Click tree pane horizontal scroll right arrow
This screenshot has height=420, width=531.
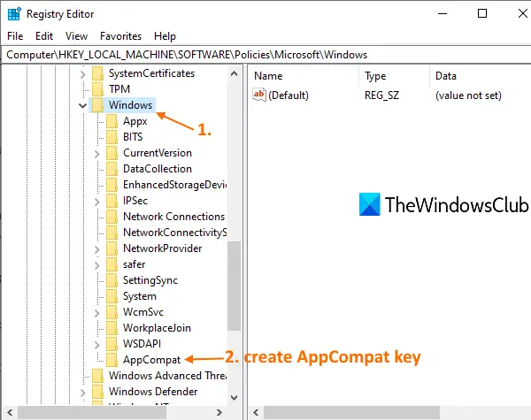219,412
